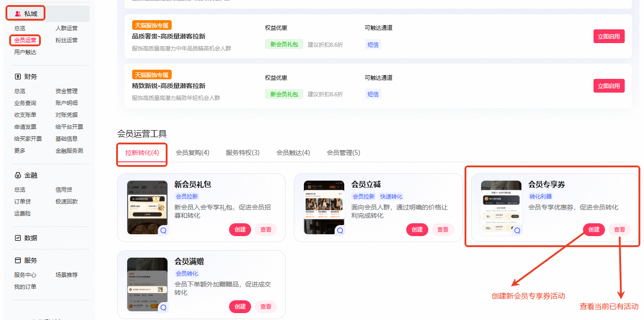
Task: Click 创建 on 会员满赠 card
Action: (x=240, y=307)
